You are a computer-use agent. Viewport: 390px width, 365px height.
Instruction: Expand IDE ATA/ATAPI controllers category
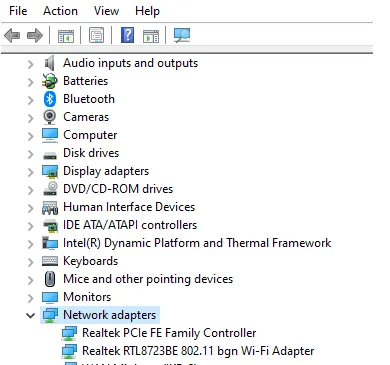[31, 226]
